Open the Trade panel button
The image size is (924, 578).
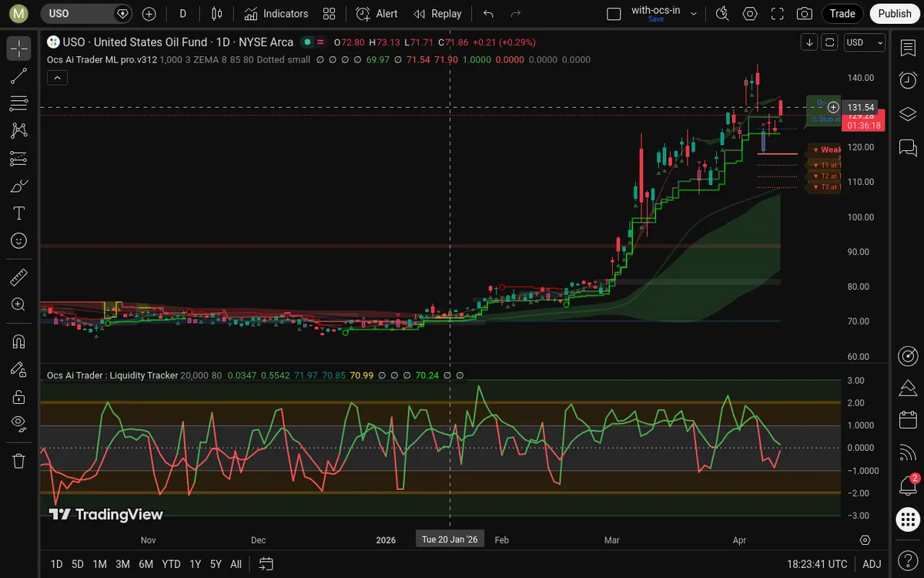click(842, 14)
